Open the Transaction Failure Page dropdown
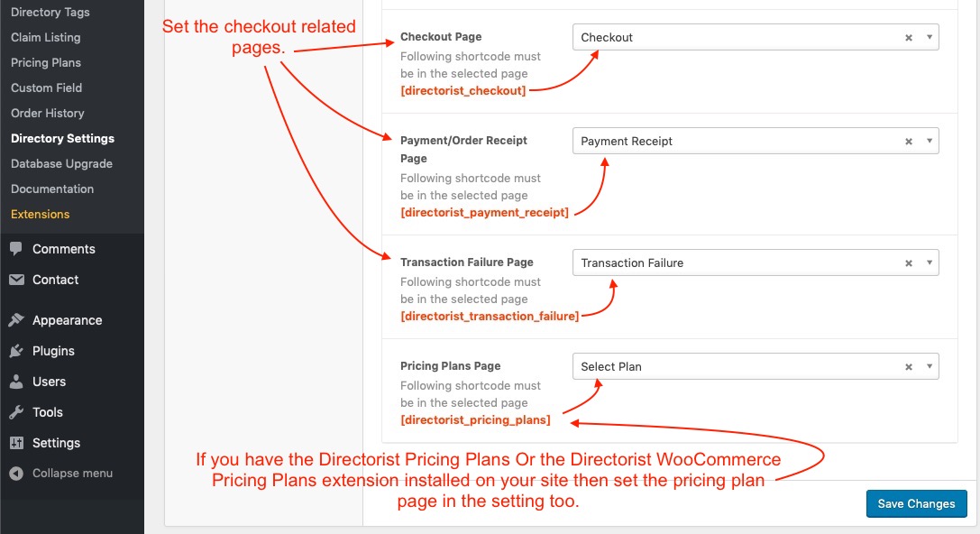 point(929,263)
